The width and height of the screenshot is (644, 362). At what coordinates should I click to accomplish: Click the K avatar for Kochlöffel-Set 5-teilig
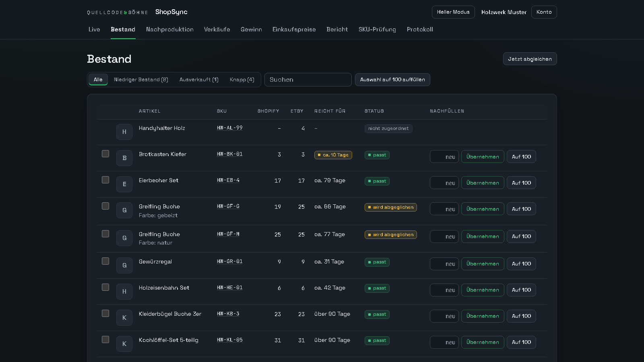124,344
